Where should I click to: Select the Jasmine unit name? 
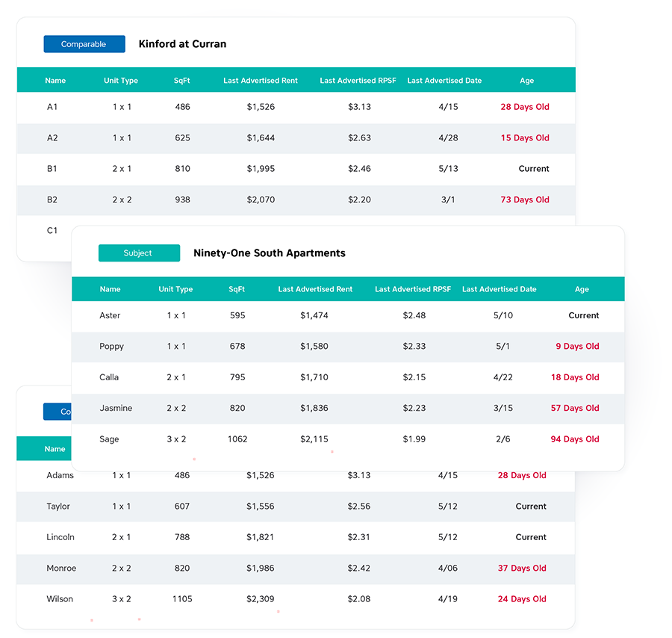116,408
